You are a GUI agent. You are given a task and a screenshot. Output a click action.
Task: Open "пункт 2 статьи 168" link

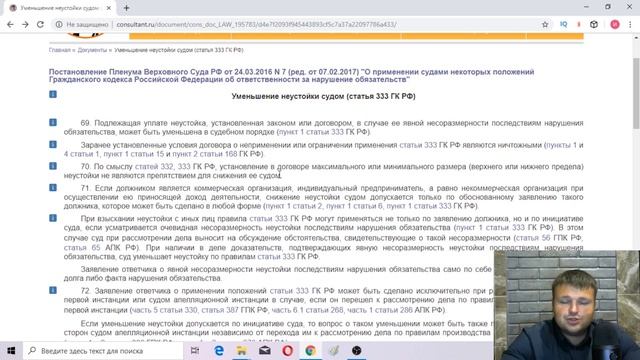coord(204,154)
